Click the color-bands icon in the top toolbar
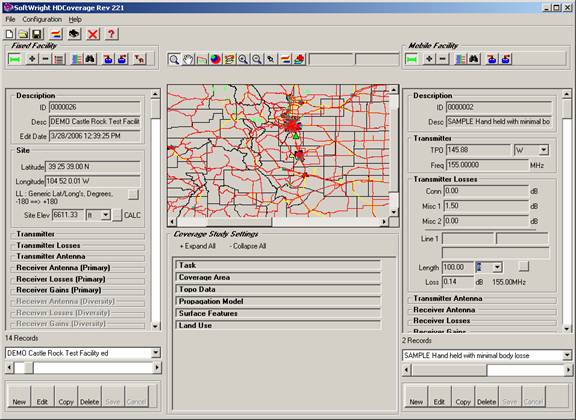The height and width of the screenshot is (420, 576). tap(56, 34)
